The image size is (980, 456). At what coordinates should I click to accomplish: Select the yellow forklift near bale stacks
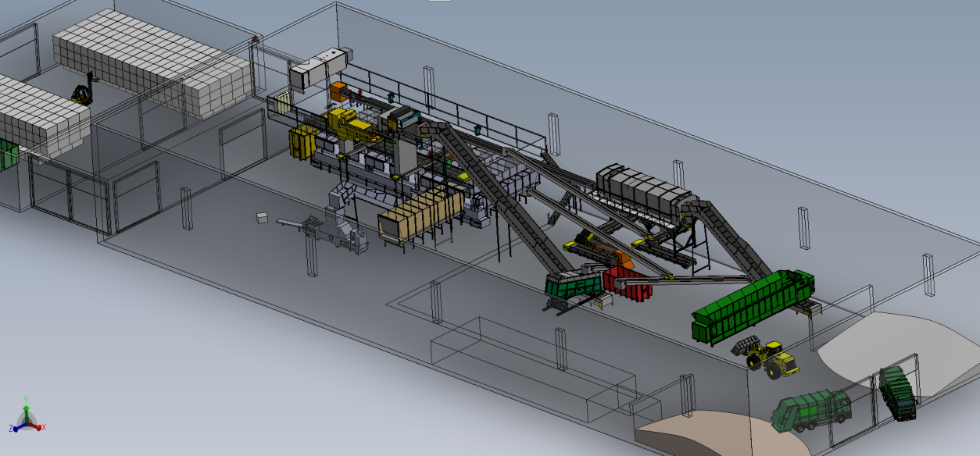[x=83, y=90]
